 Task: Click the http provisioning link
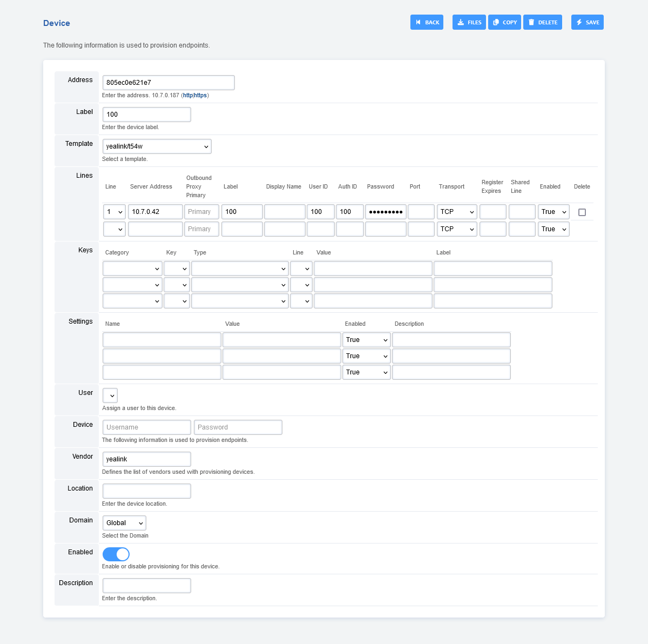(187, 96)
